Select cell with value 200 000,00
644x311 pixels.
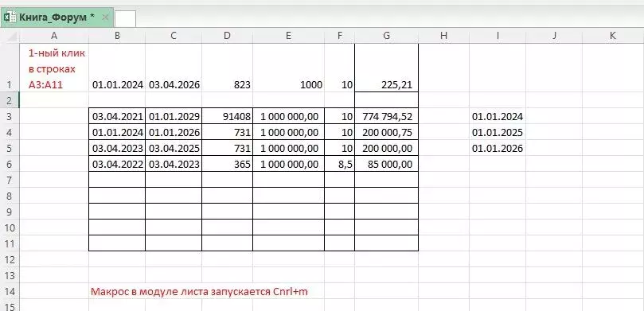tap(387, 148)
